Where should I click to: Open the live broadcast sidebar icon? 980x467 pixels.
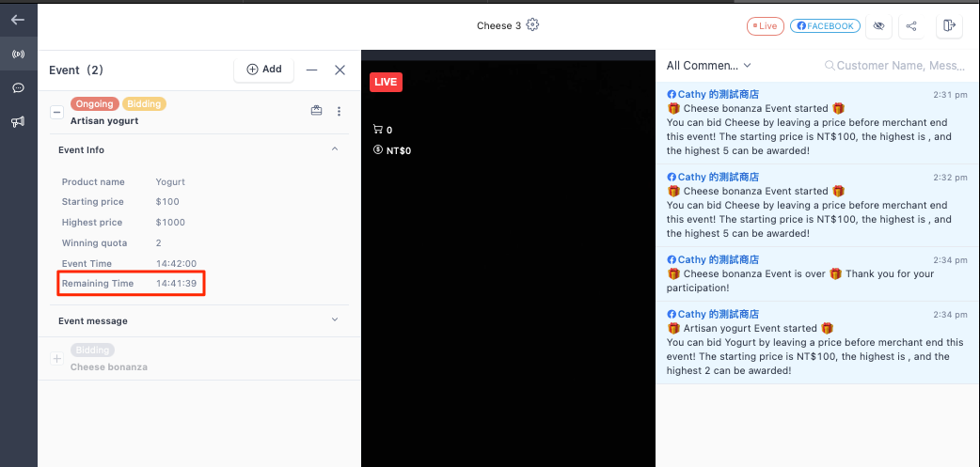18,54
